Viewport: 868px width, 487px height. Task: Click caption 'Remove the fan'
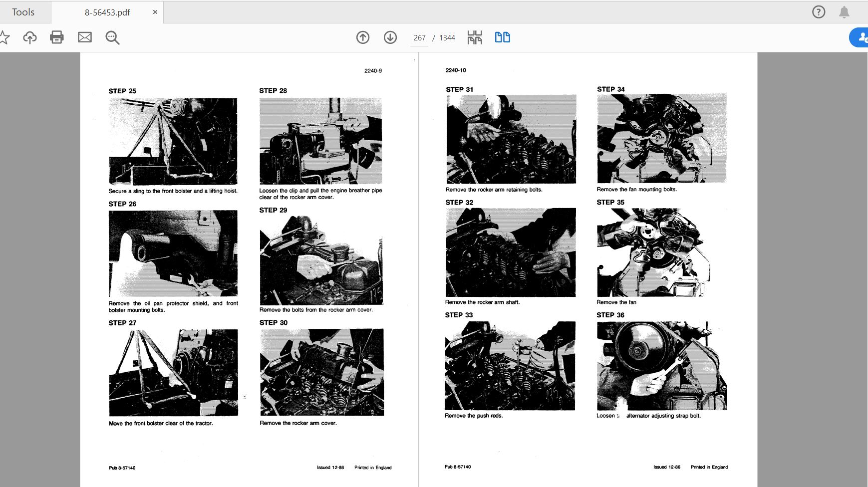(x=616, y=302)
